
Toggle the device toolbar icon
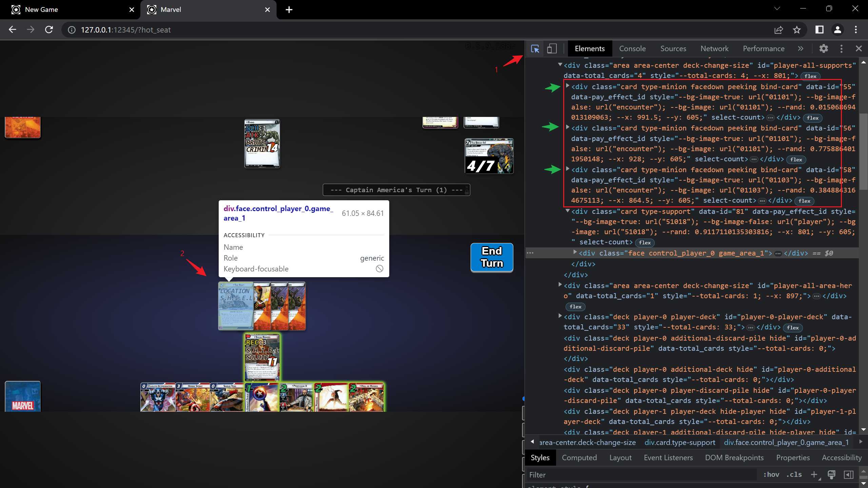point(552,49)
